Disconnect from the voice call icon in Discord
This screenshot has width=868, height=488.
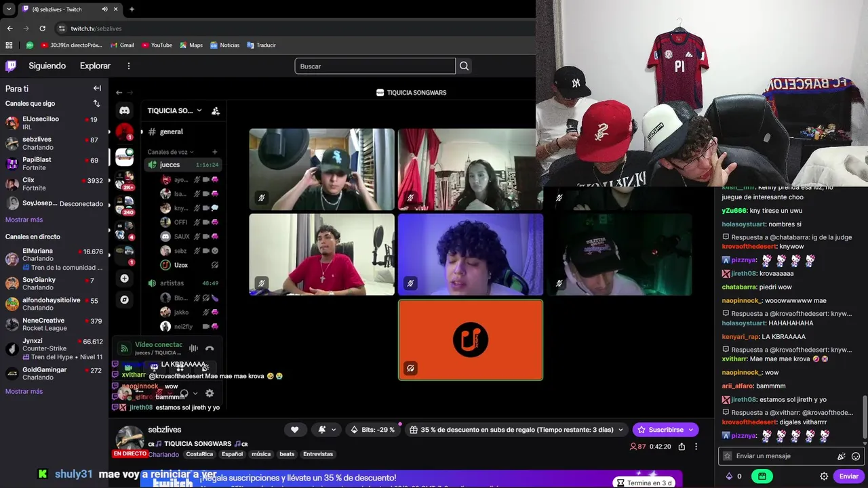[x=210, y=348]
